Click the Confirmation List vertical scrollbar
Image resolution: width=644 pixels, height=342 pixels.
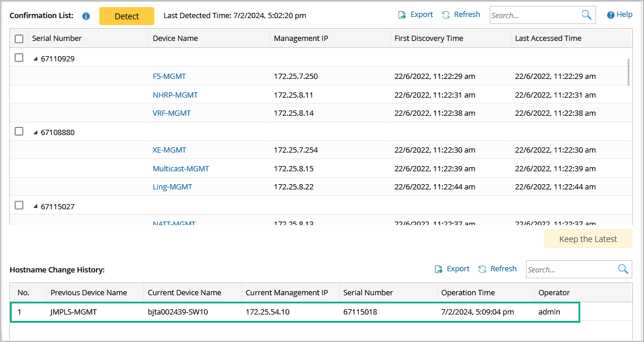[x=629, y=71]
